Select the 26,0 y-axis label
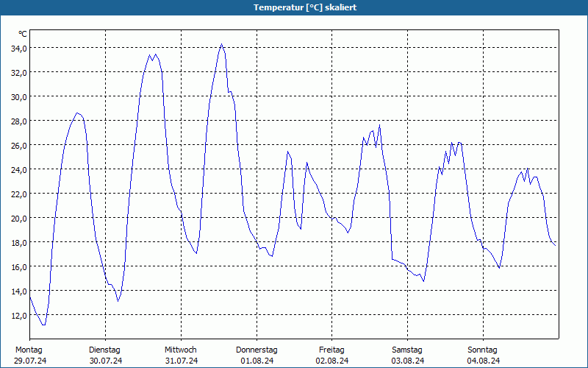Viewport: 588px width, 368px height. (x=18, y=145)
